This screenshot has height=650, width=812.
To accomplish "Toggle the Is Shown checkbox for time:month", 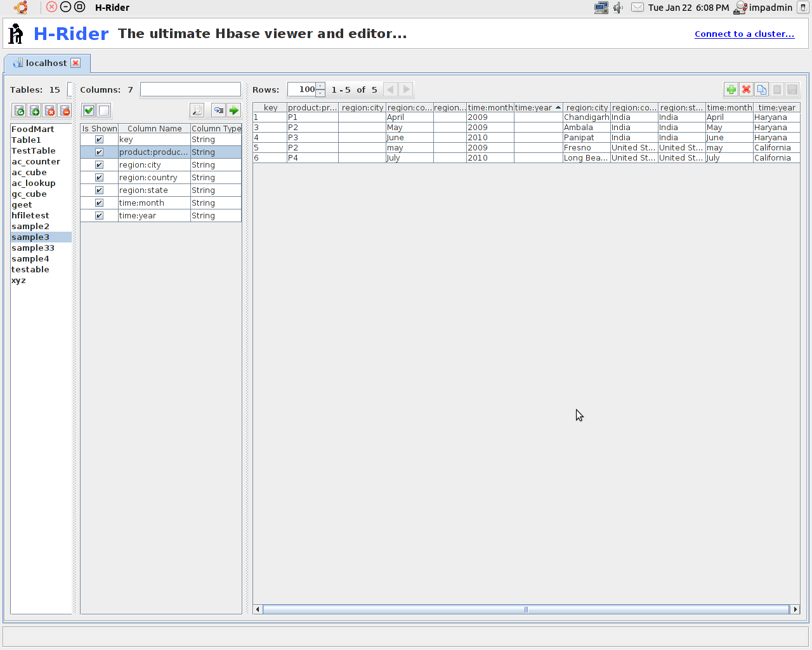I will pos(99,202).
